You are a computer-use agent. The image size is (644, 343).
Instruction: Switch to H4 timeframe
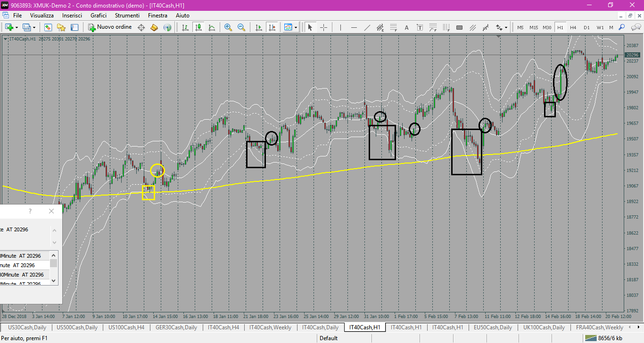point(573,27)
